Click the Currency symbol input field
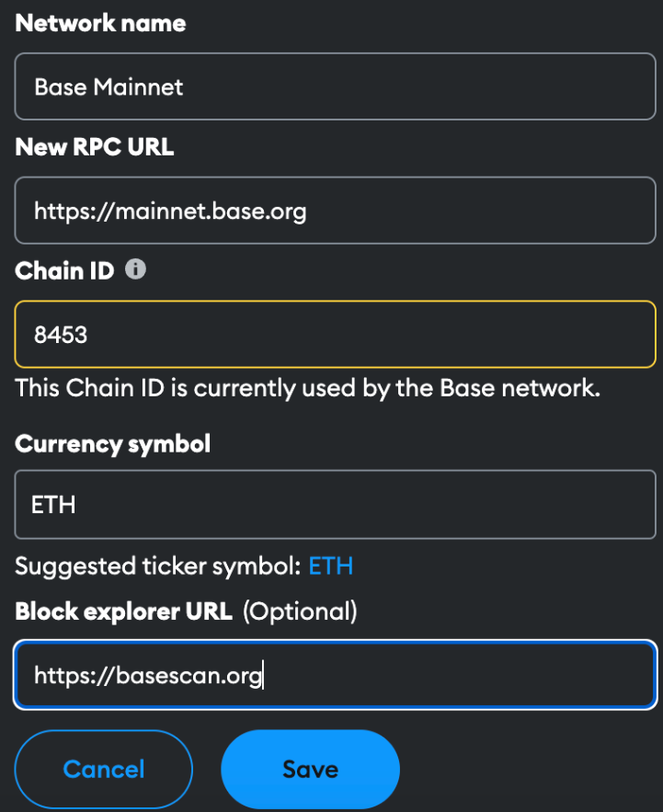Viewport: 663px width, 812px height. click(335, 505)
